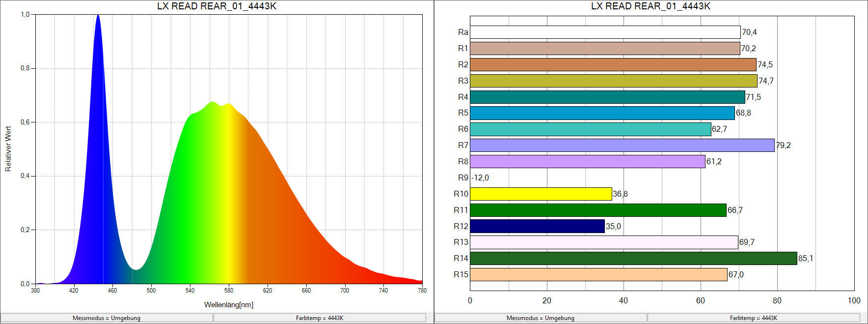
Task: Click the R7 value 79,2
Action: point(783,145)
